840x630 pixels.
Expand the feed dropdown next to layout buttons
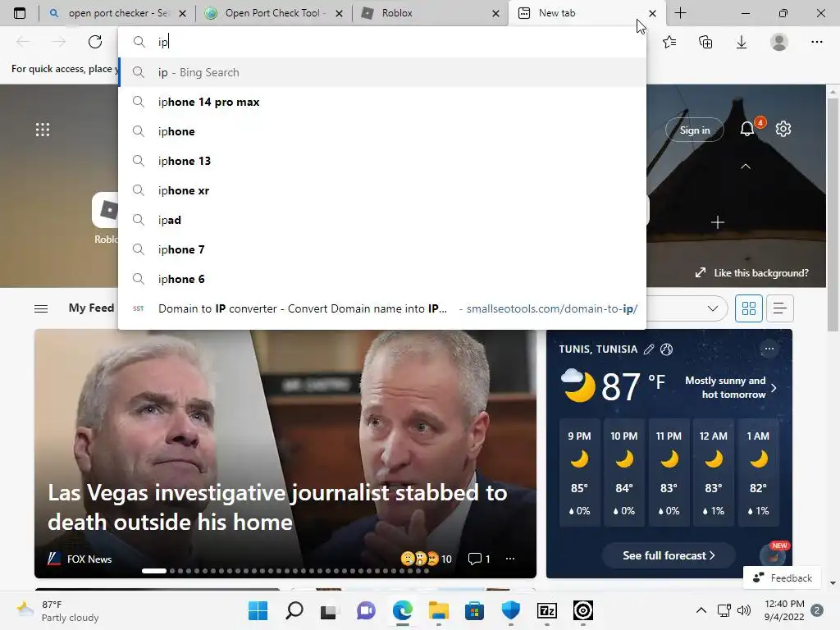[713, 308]
